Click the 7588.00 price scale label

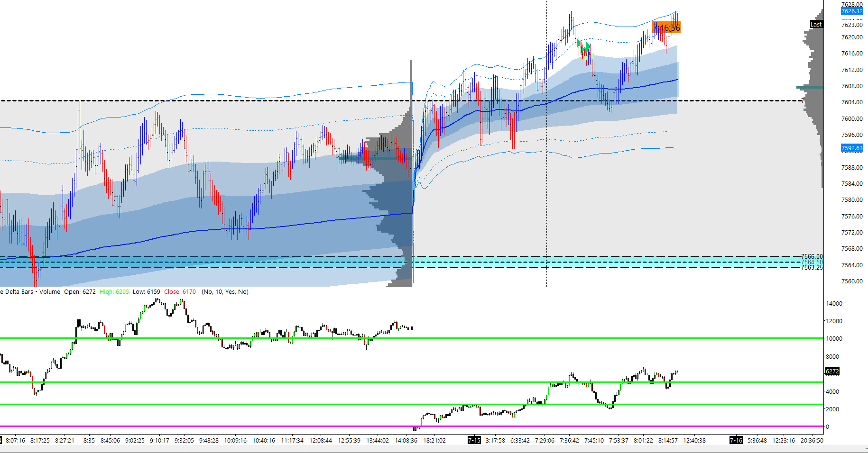tap(852, 168)
